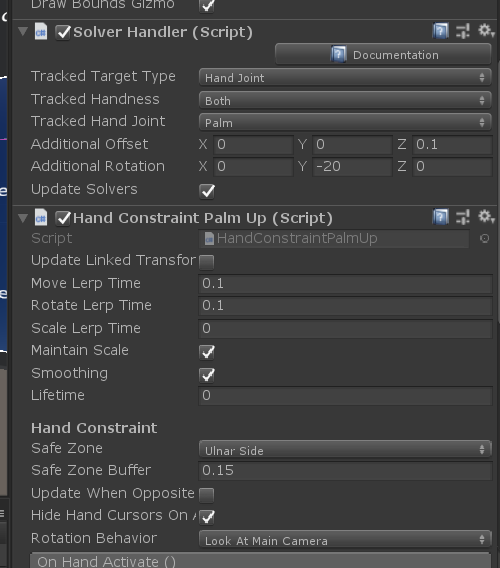Screen dimensions: 500x568
Task: Open Hand Constraint Palm Up gear menu
Action: (x=486, y=217)
